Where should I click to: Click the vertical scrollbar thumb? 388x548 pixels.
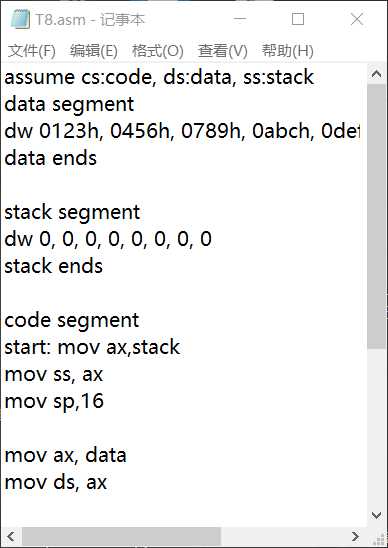pyautogui.click(x=376, y=216)
